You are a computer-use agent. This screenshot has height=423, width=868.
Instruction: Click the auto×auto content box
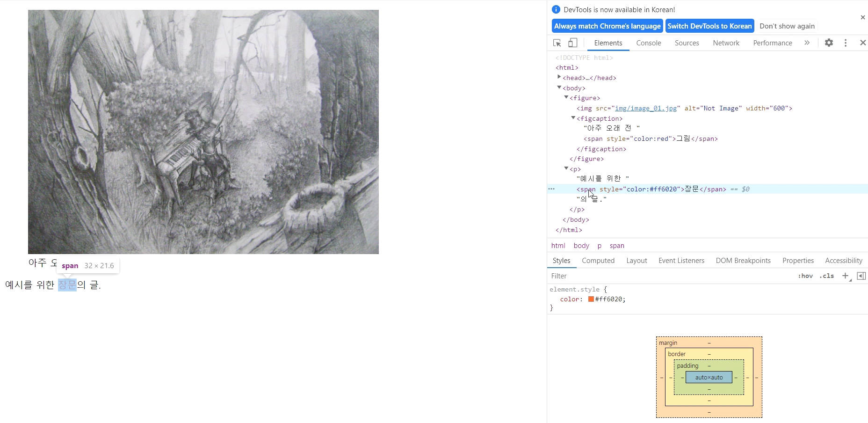point(709,377)
